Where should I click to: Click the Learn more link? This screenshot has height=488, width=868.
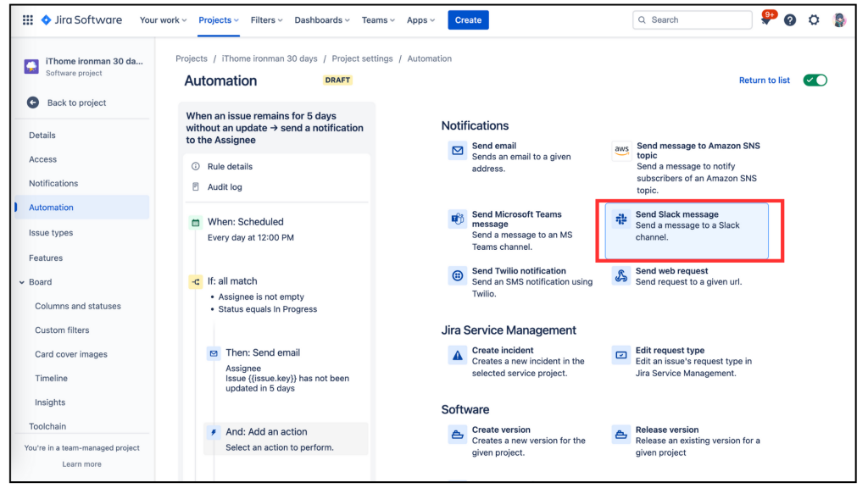coord(81,464)
